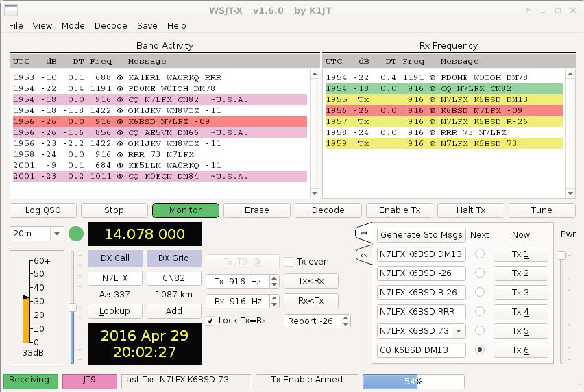This screenshot has width=584, height=392.
Task: Decrease the Report -26 stepper
Action: coord(345,325)
